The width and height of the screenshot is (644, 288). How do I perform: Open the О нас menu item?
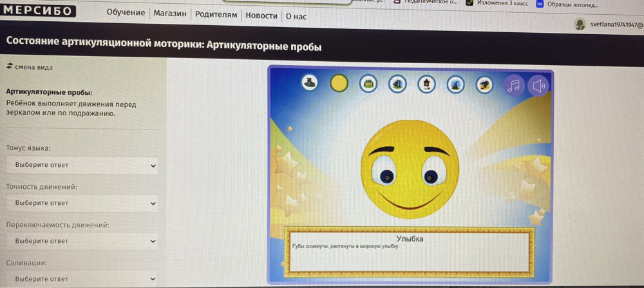click(296, 17)
